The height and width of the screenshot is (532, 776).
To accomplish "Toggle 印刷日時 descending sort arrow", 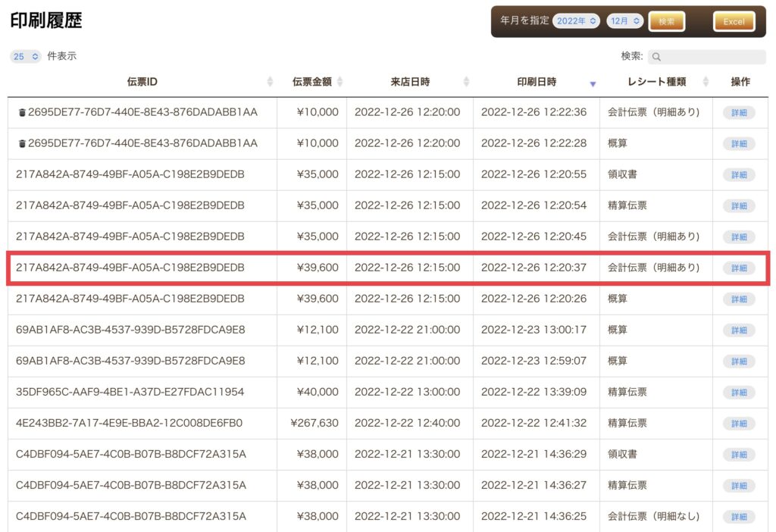I will [x=593, y=83].
